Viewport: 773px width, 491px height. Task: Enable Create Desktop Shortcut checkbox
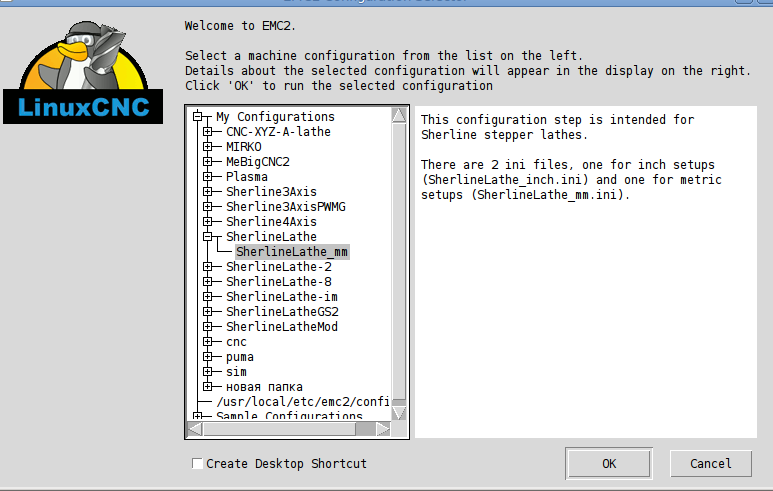[198, 464]
